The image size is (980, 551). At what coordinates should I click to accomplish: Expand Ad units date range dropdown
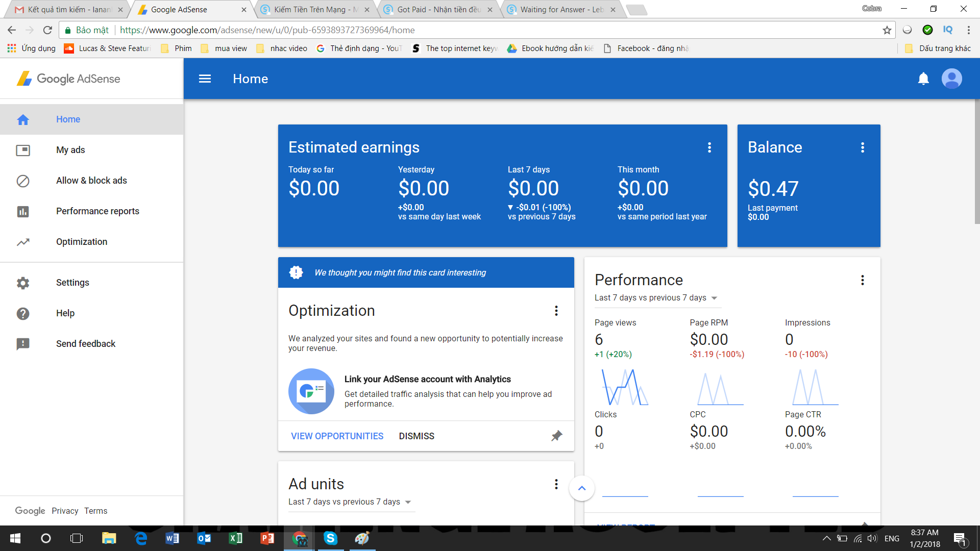pos(408,502)
